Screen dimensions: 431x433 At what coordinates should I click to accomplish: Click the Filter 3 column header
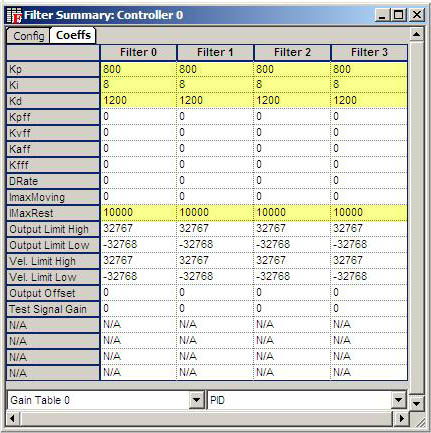coord(369,52)
